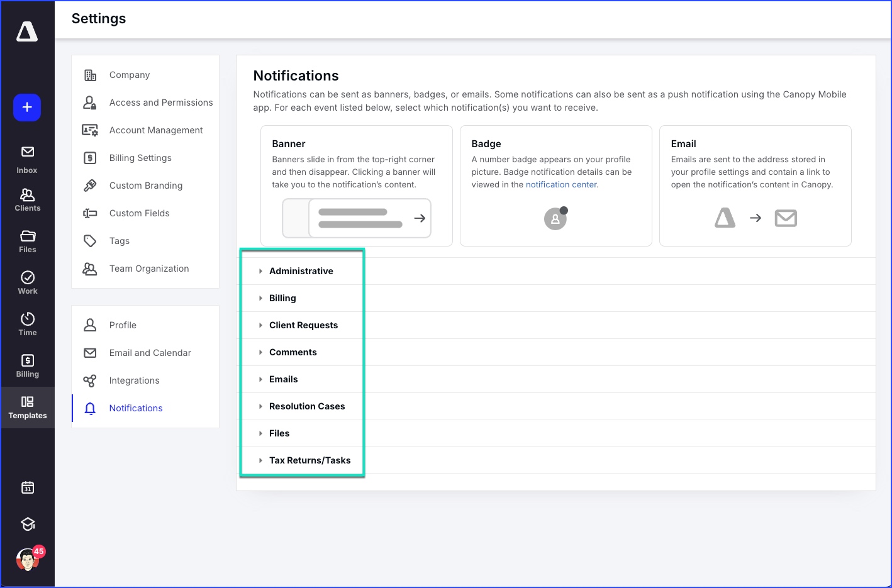Open Team Organization settings label

point(149,269)
